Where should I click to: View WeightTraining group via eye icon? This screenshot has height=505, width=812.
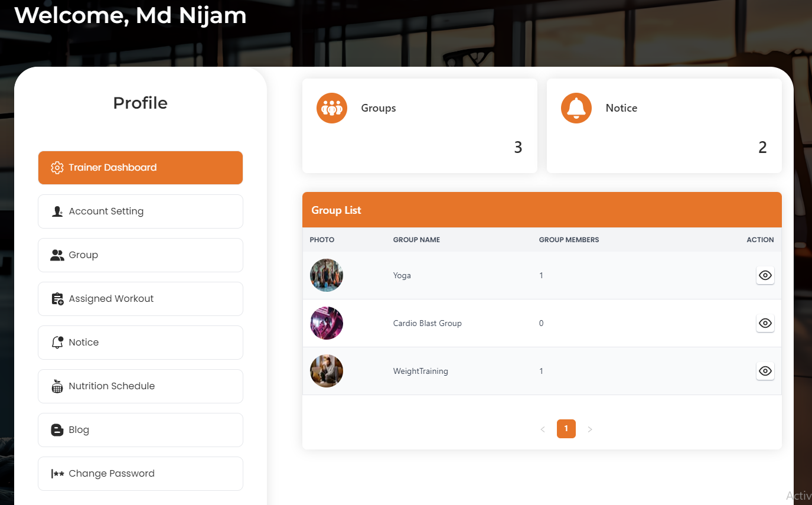[x=765, y=371]
